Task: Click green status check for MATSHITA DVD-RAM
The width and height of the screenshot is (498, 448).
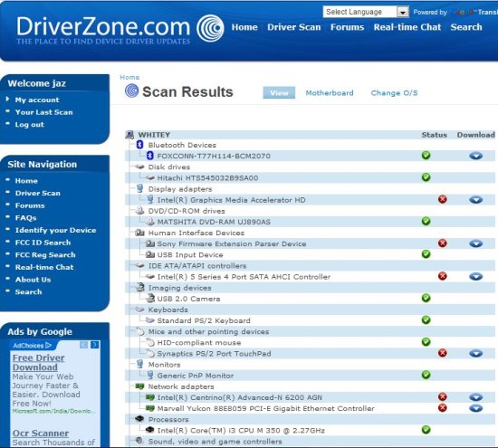Action: click(x=426, y=221)
